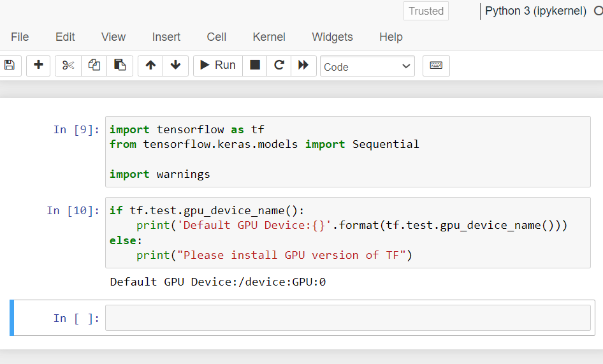Screen dimensions: 603x364
Task: Click inside the empty code cell input
Action: 348,318
